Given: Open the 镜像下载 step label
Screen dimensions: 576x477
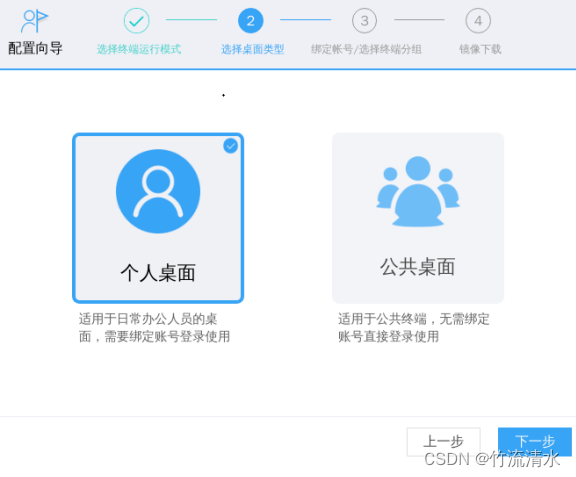Looking at the screenshot, I should point(480,49).
